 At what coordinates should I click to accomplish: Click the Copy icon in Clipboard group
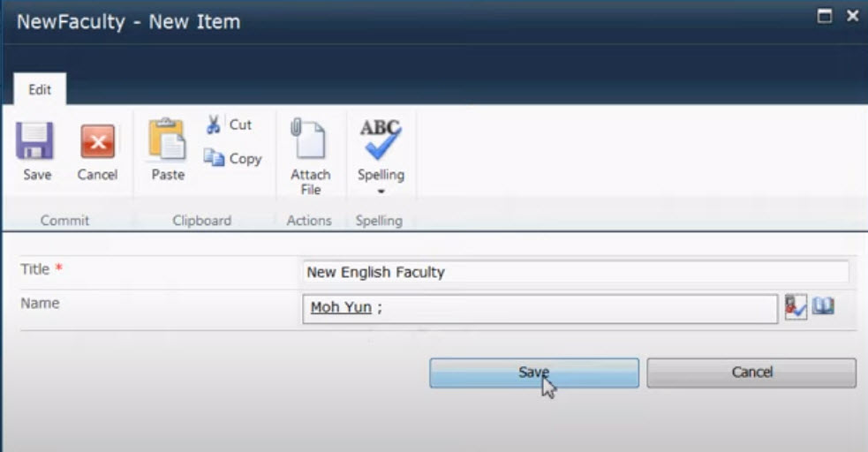(214, 158)
